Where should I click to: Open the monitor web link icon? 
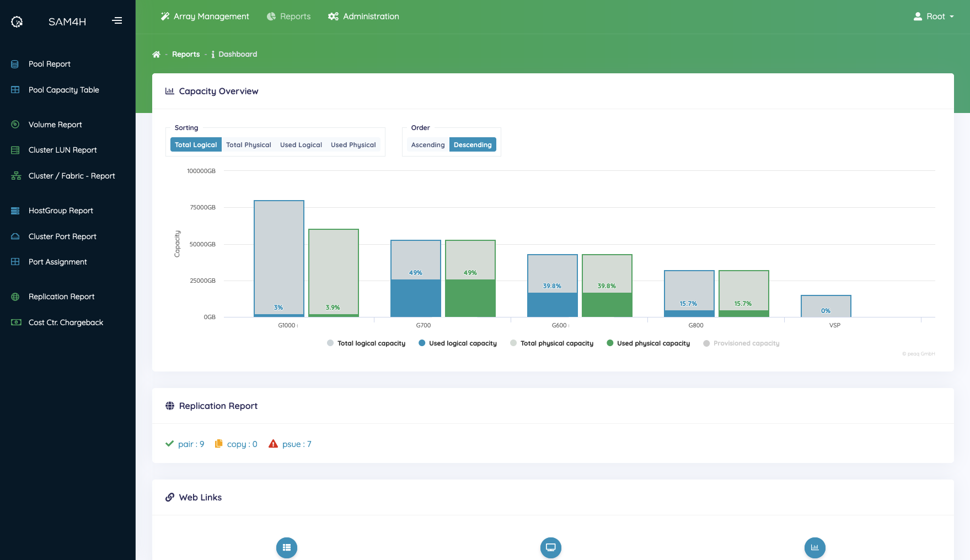coord(550,547)
